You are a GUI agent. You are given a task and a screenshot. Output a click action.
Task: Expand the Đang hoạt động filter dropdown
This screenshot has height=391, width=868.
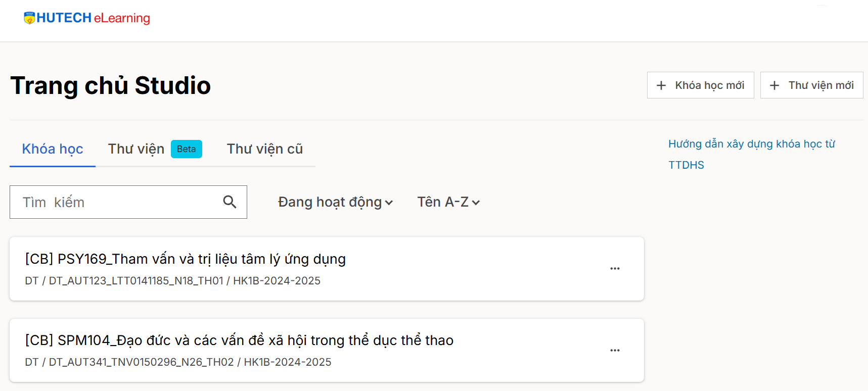(335, 202)
